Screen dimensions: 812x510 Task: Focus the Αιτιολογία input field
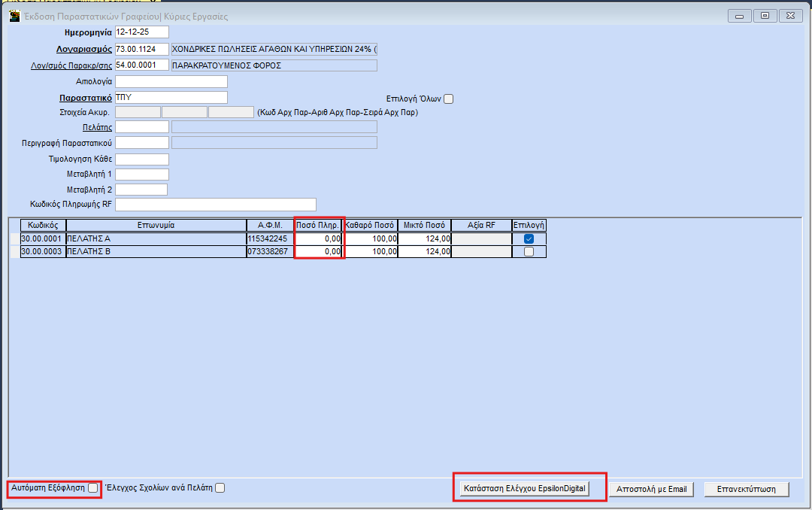[x=171, y=81]
